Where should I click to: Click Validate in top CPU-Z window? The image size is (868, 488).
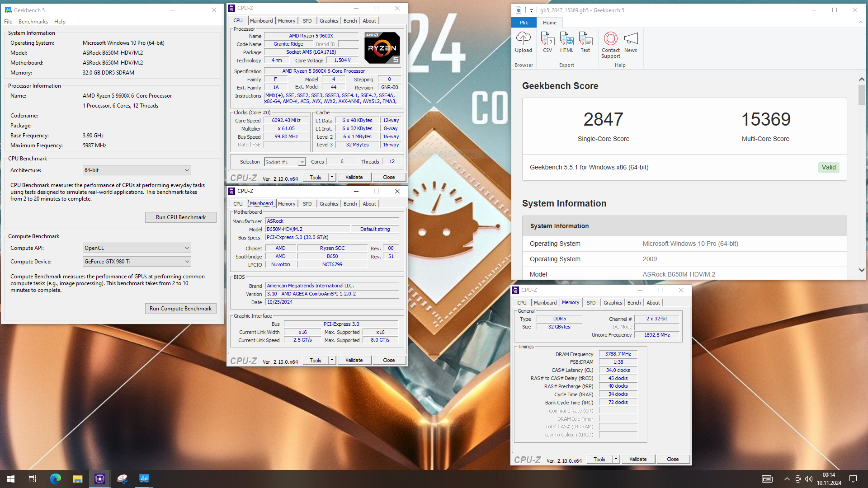coord(354,177)
